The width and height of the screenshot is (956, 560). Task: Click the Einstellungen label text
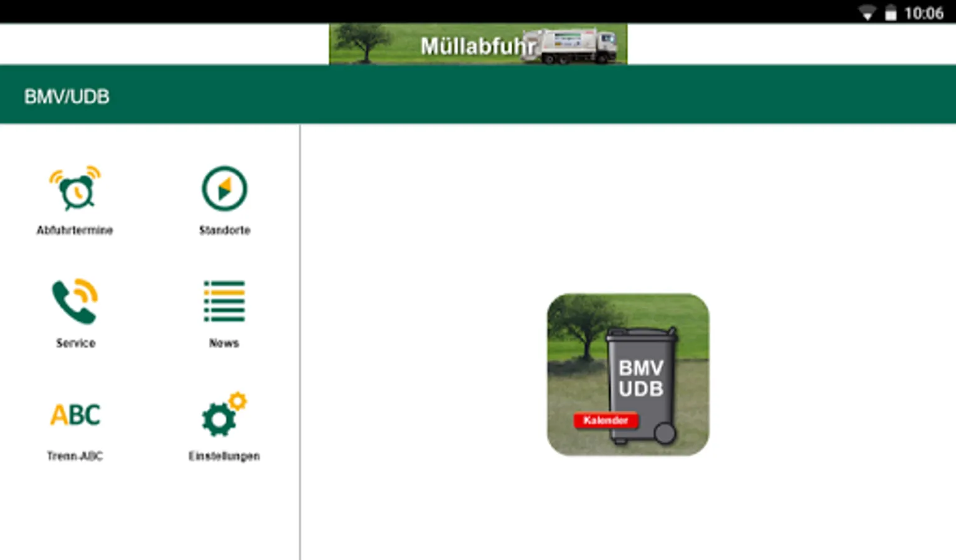[x=224, y=456]
